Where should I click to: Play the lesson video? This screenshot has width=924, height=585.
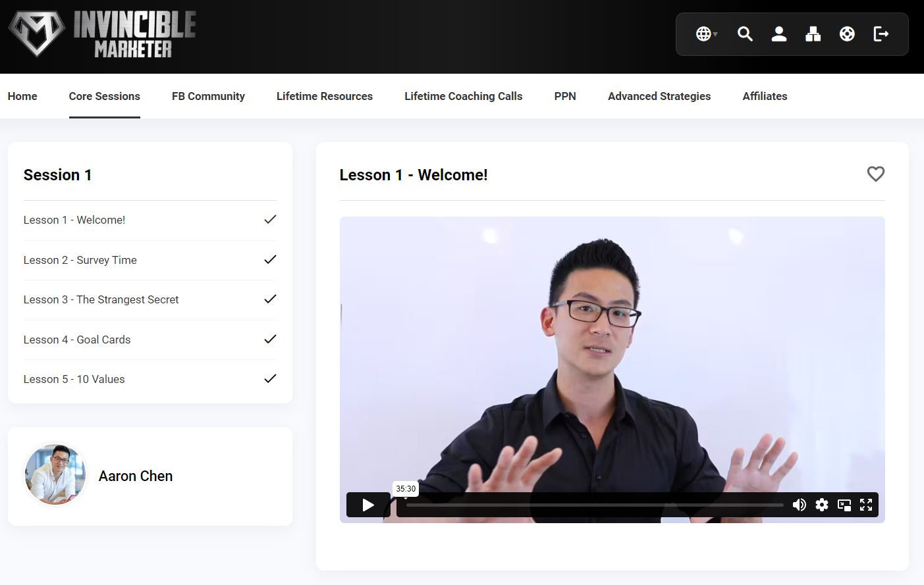[x=368, y=505]
